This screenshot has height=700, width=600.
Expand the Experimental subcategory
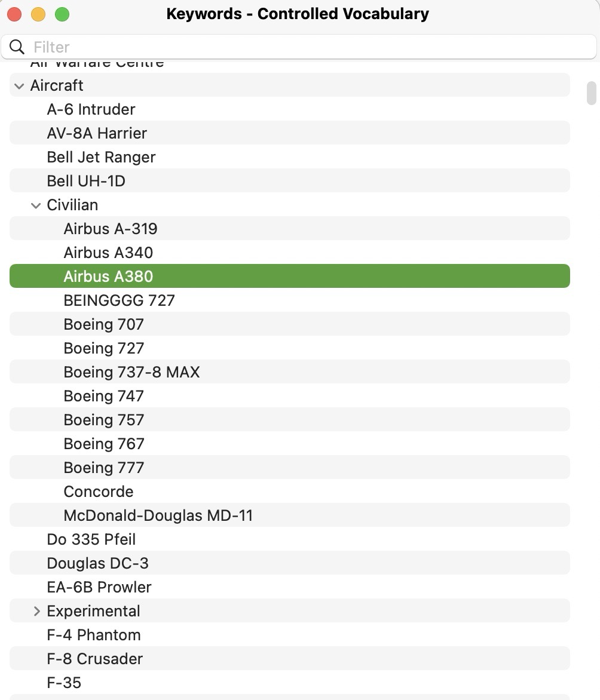pos(36,611)
